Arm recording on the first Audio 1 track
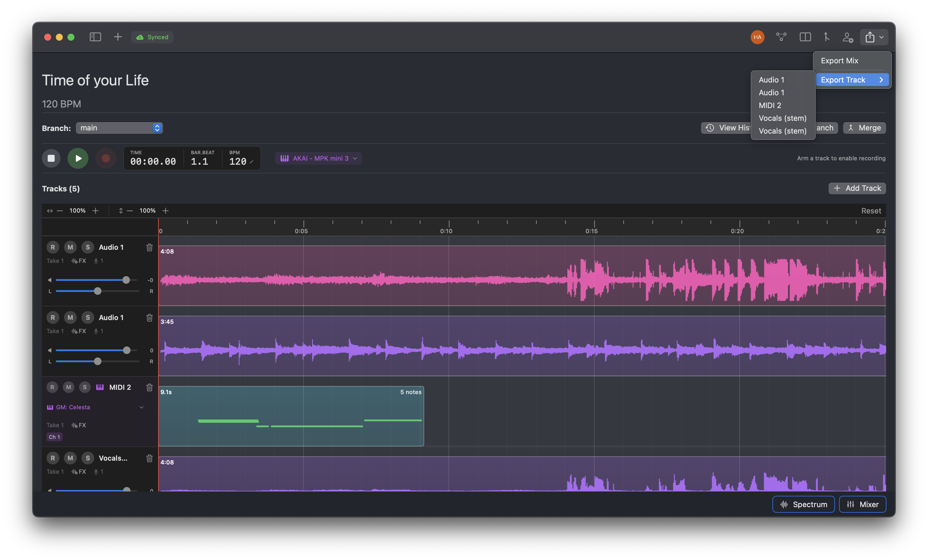Viewport: 928px width, 560px height. (x=52, y=247)
